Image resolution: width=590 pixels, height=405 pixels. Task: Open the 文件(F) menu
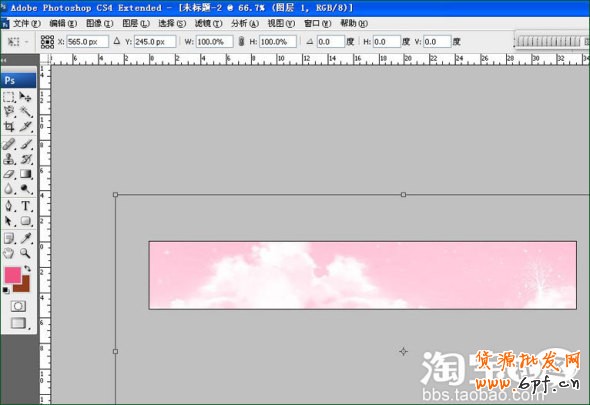click(27, 23)
